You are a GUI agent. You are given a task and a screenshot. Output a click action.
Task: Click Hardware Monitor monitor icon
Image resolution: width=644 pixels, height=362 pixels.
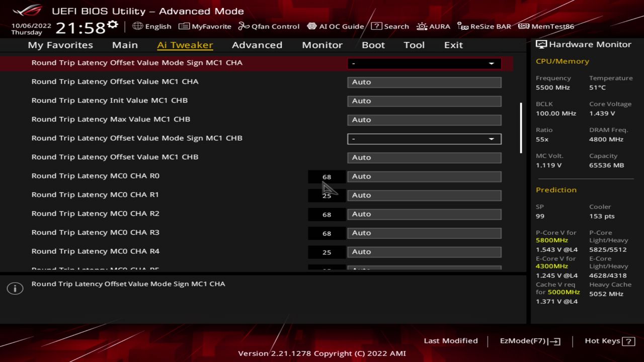point(541,44)
